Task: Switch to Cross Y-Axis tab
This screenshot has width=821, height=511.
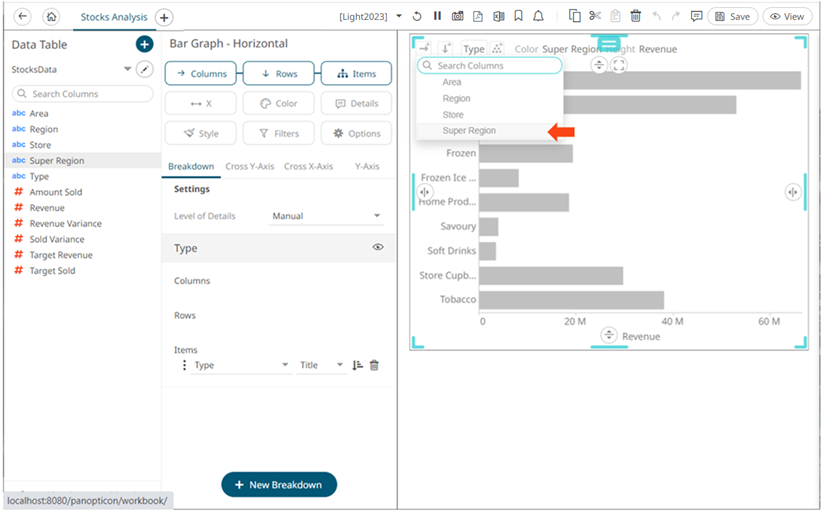Action: [x=249, y=166]
